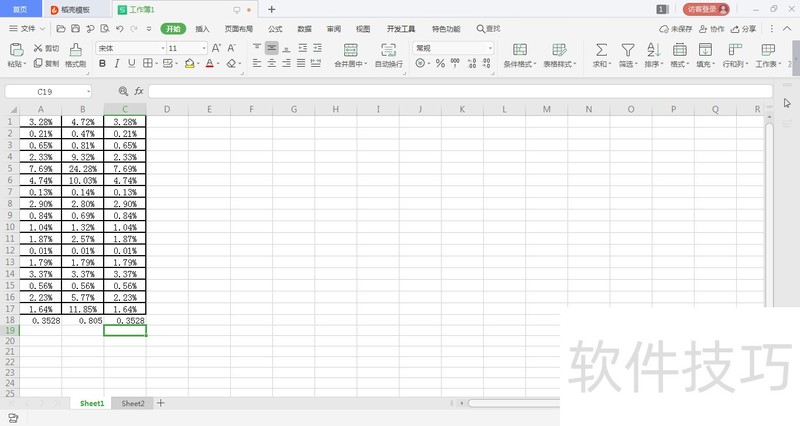Click the Table Style (表格样式) icon

[559, 49]
